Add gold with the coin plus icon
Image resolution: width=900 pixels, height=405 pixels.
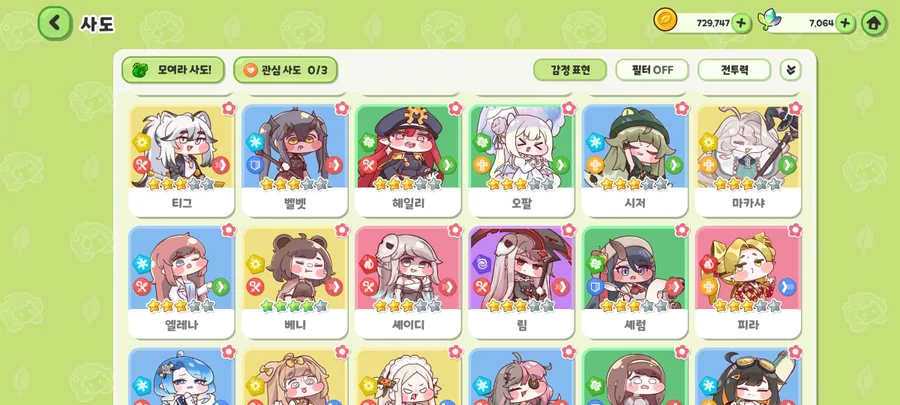(x=742, y=24)
